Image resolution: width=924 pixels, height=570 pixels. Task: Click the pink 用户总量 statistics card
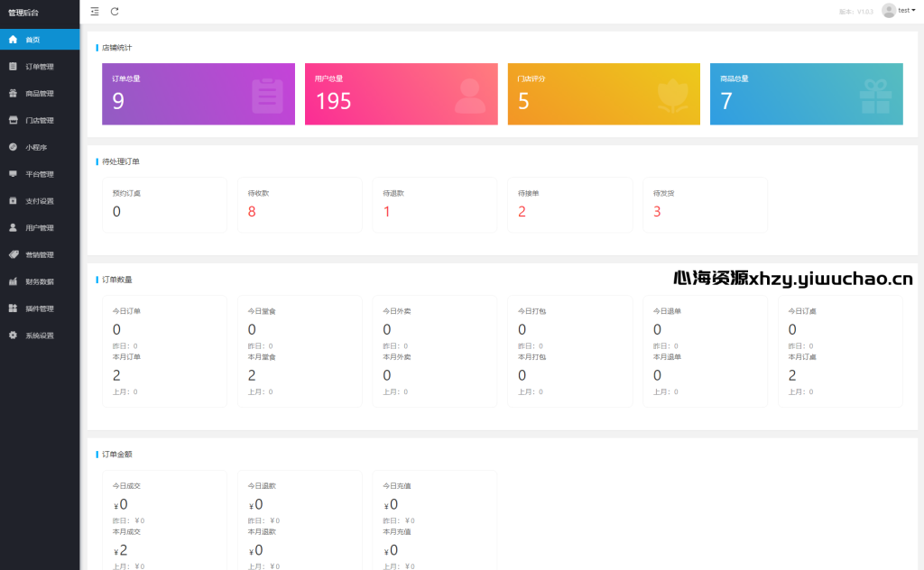coord(401,94)
